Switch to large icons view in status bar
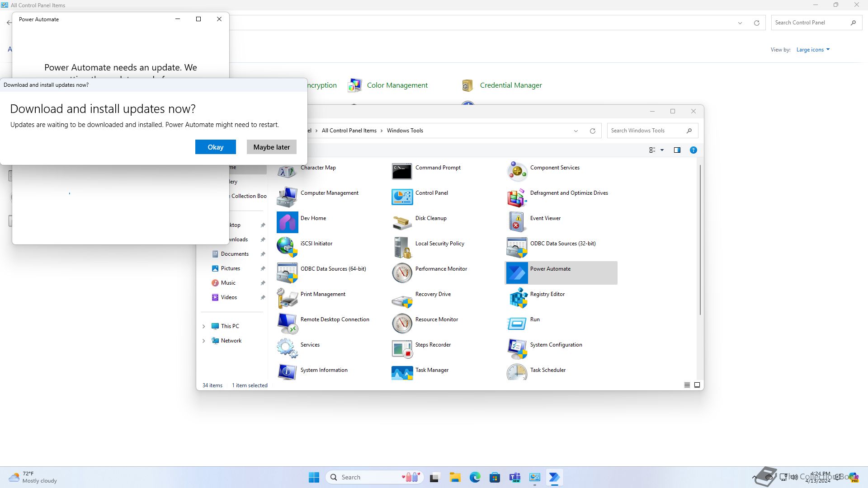Viewport: 868px width, 488px height. 697,385
